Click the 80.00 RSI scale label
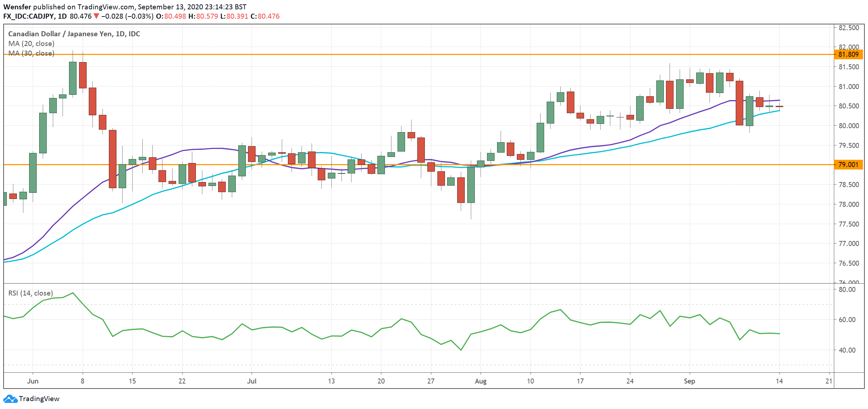 coord(847,289)
